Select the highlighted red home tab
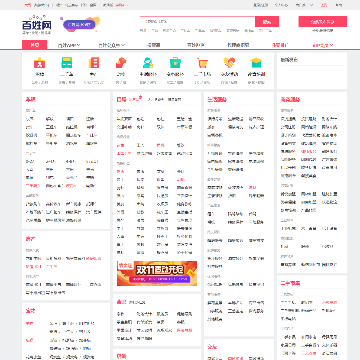The image size is (360, 360). click(x=34, y=45)
